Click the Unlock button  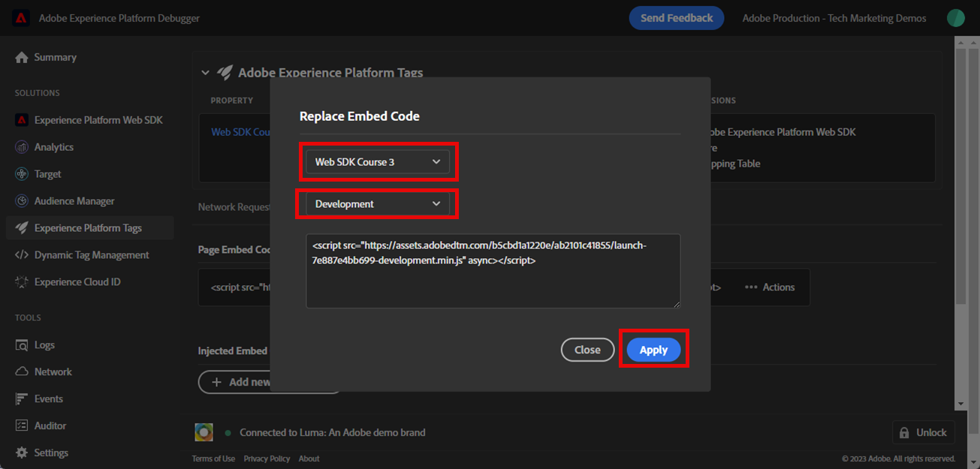tap(924, 433)
